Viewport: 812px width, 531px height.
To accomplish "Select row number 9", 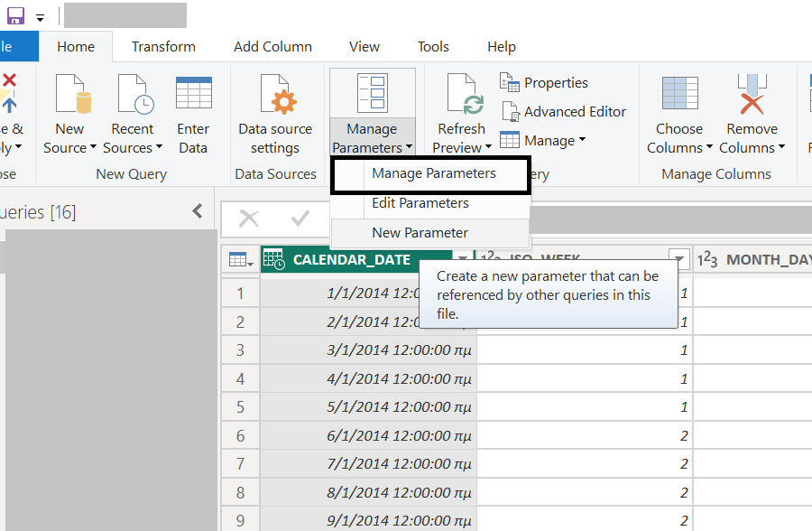I will [x=240, y=520].
